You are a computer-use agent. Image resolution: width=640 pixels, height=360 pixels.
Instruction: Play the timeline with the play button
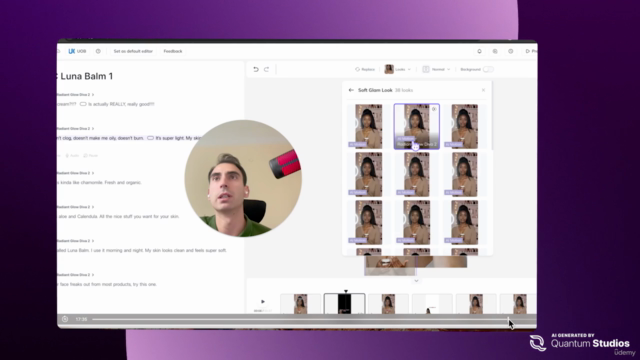point(263,302)
